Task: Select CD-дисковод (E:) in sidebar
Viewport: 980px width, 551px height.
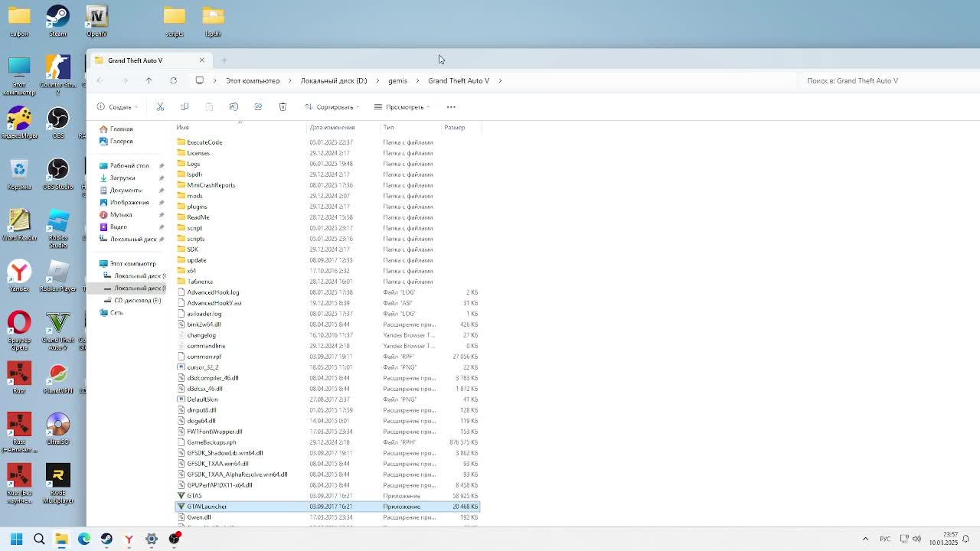Action: pos(137,300)
